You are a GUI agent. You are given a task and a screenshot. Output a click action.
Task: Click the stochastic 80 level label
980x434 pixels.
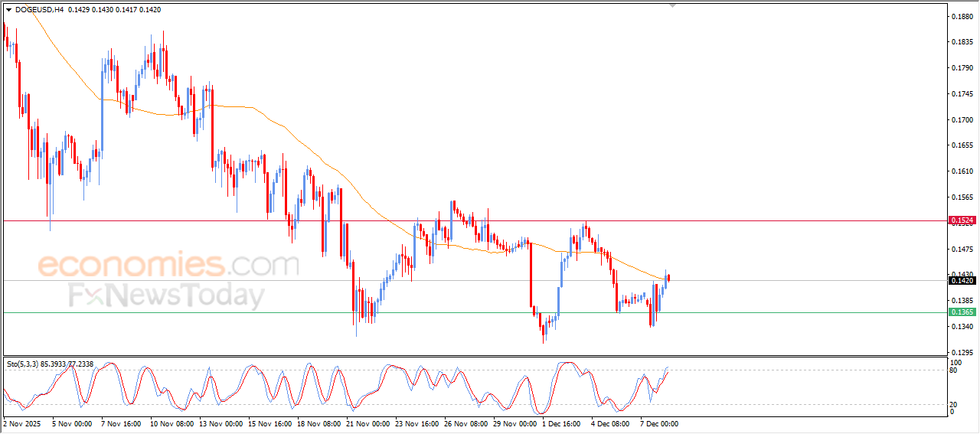click(x=954, y=370)
